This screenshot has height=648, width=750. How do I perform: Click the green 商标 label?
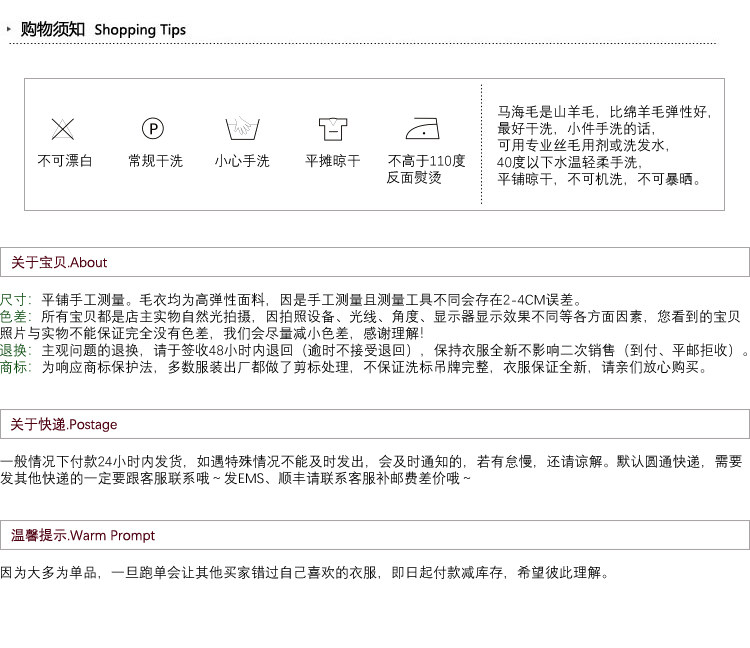pos(15,367)
